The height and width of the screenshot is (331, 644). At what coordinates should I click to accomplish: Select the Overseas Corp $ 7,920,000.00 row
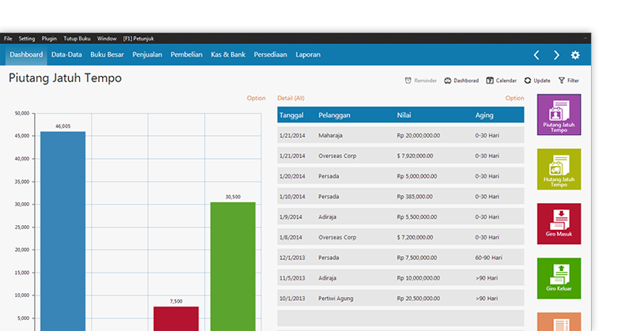point(400,156)
